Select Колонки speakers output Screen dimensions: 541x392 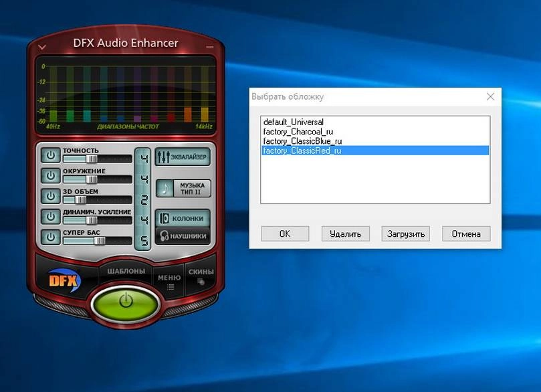pos(183,219)
